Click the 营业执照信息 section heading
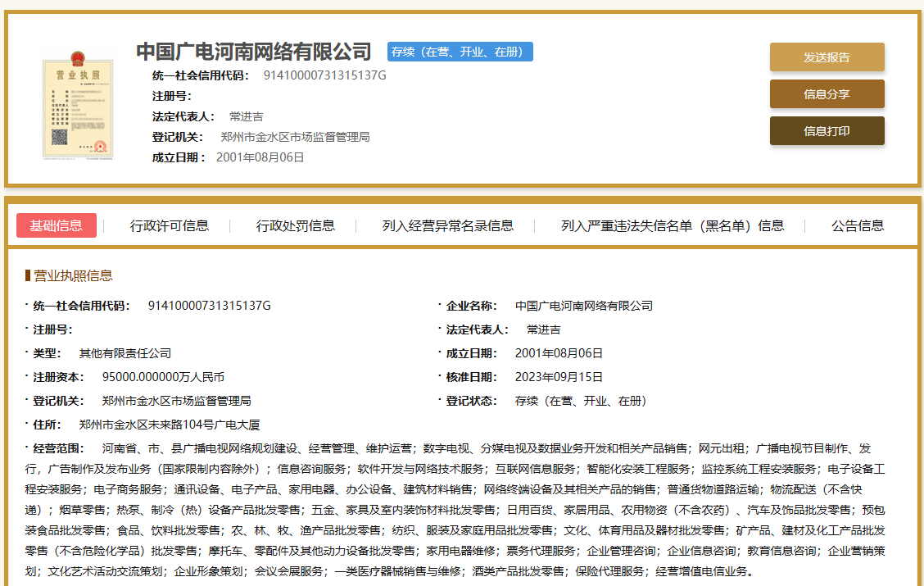This screenshot has height=586, width=924. (73, 275)
